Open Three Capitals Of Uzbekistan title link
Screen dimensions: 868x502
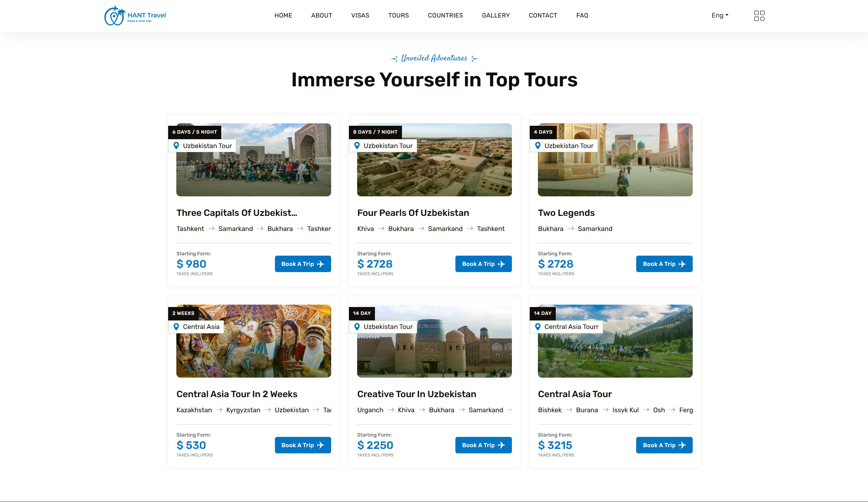coord(236,213)
